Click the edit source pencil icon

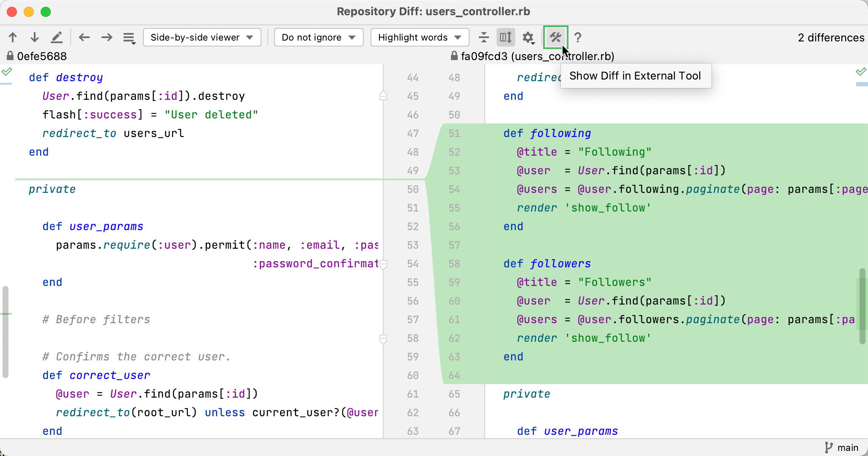pos(57,38)
